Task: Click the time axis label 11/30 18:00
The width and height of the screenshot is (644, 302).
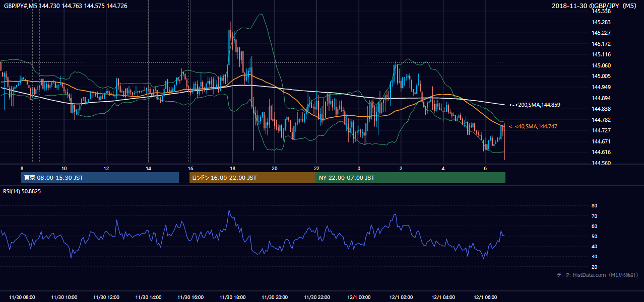Action: coord(233,297)
